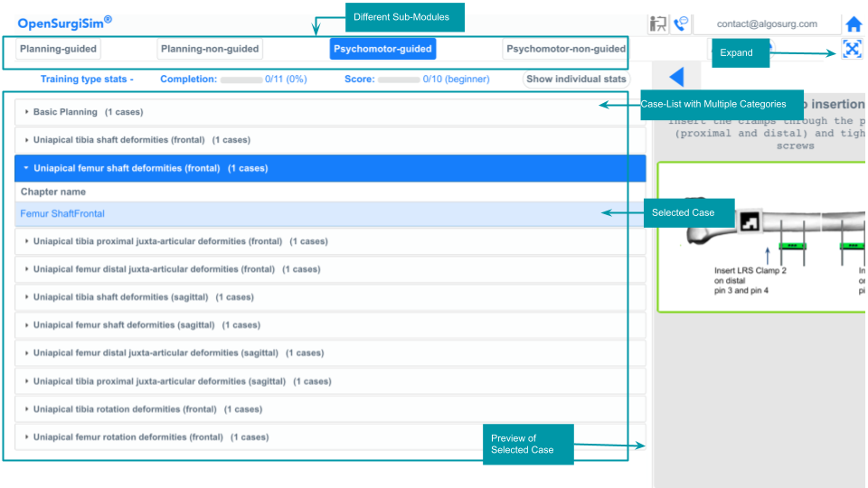Click the contact@algosurg.com field
This screenshot has height=488, width=868.
766,24
